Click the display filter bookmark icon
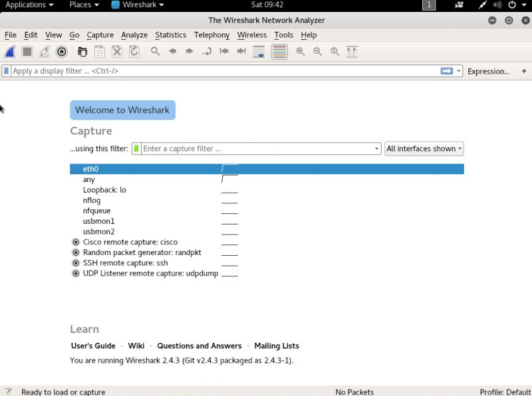Viewport: 532px width, 396px height. 7,71
